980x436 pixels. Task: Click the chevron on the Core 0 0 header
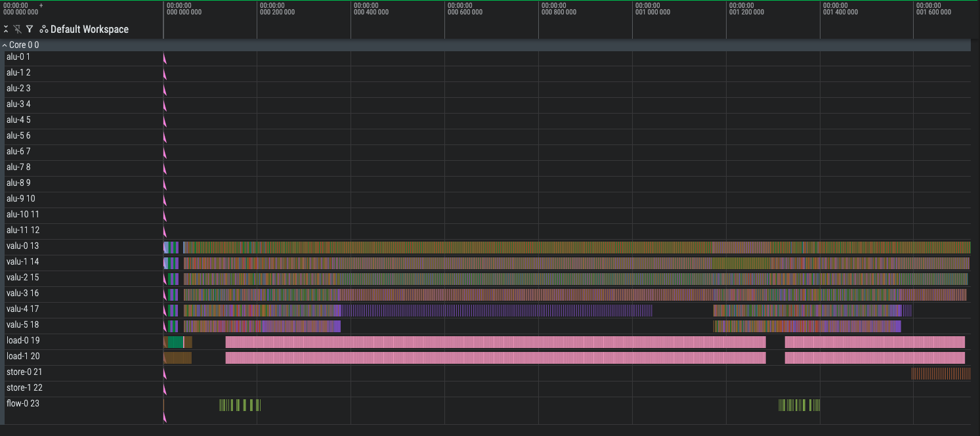[x=6, y=45]
